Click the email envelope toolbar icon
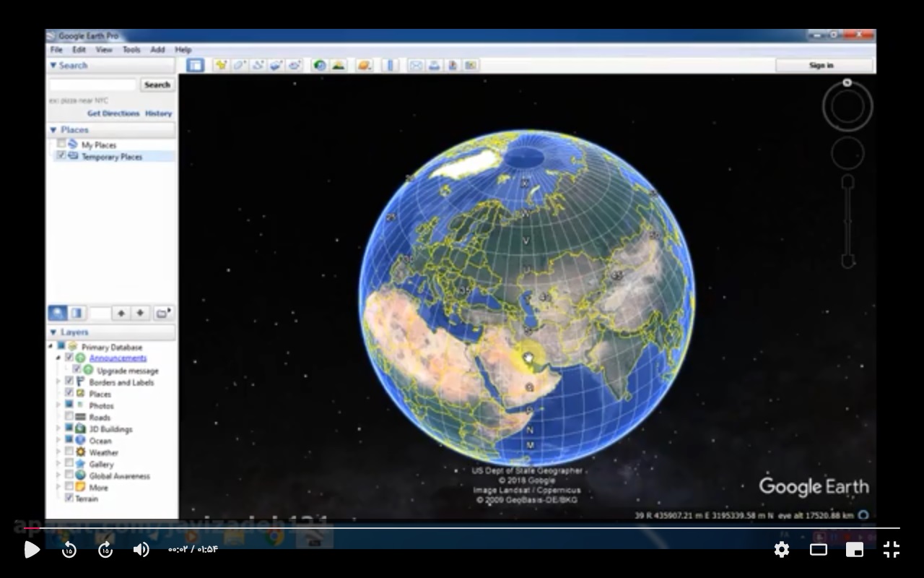The width and height of the screenshot is (924, 578). click(x=416, y=65)
